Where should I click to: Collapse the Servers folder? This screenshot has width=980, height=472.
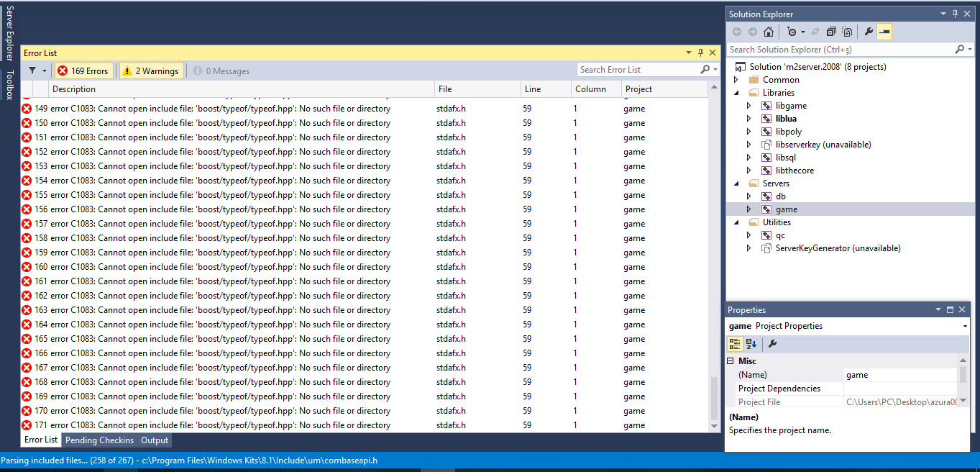click(736, 183)
